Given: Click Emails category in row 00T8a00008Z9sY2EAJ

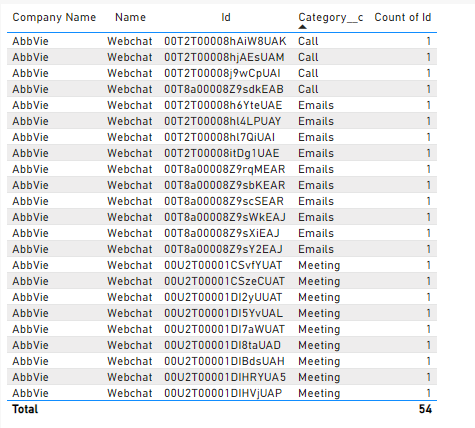Looking at the screenshot, I should click(x=316, y=249).
